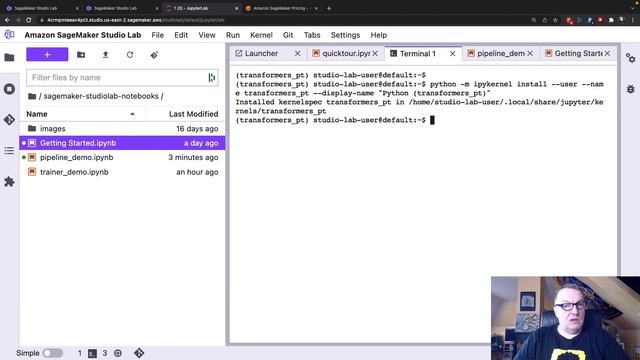The width and height of the screenshot is (640, 360).
Task: Open the Debugger bug icon panel
Action: [631, 89]
